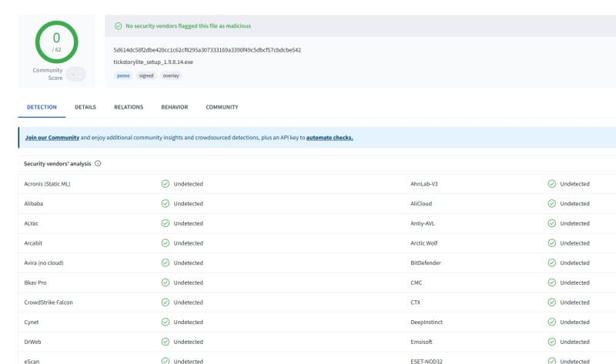The width and height of the screenshot is (616, 364).
Task: Click the signed tag
Action: click(x=146, y=75)
